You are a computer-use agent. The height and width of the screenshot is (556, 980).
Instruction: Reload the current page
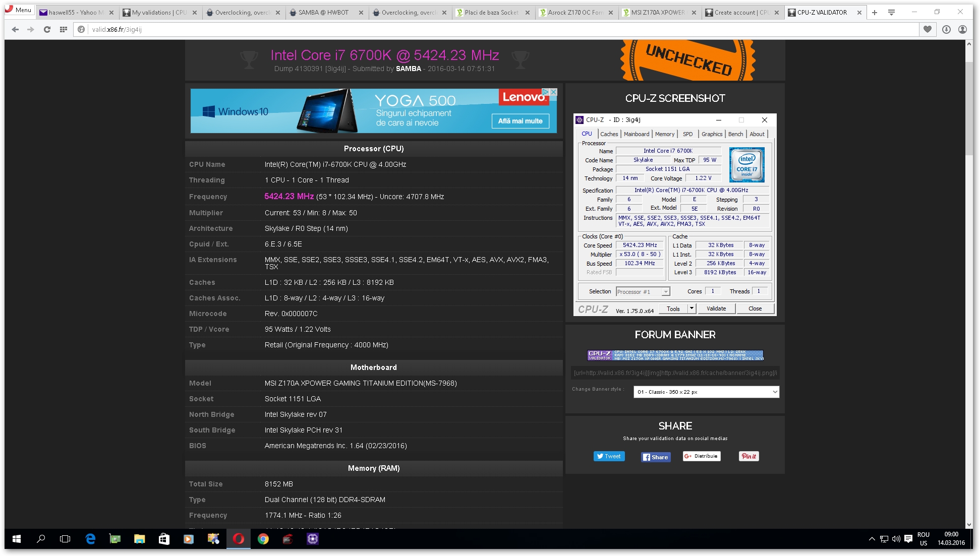[x=47, y=30]
